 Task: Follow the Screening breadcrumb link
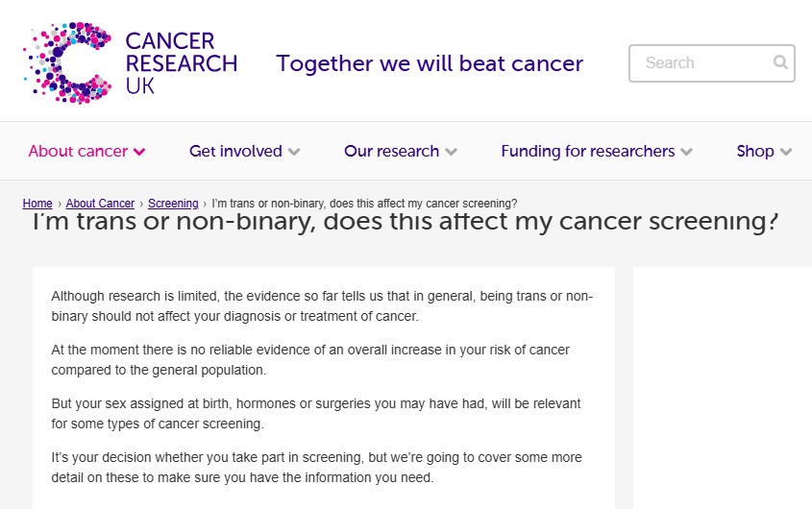(173, 204)
